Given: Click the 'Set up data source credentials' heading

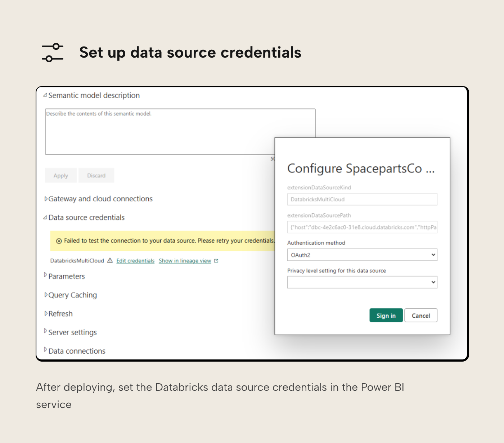Looking at the screenshot, I should coord(190,53).
